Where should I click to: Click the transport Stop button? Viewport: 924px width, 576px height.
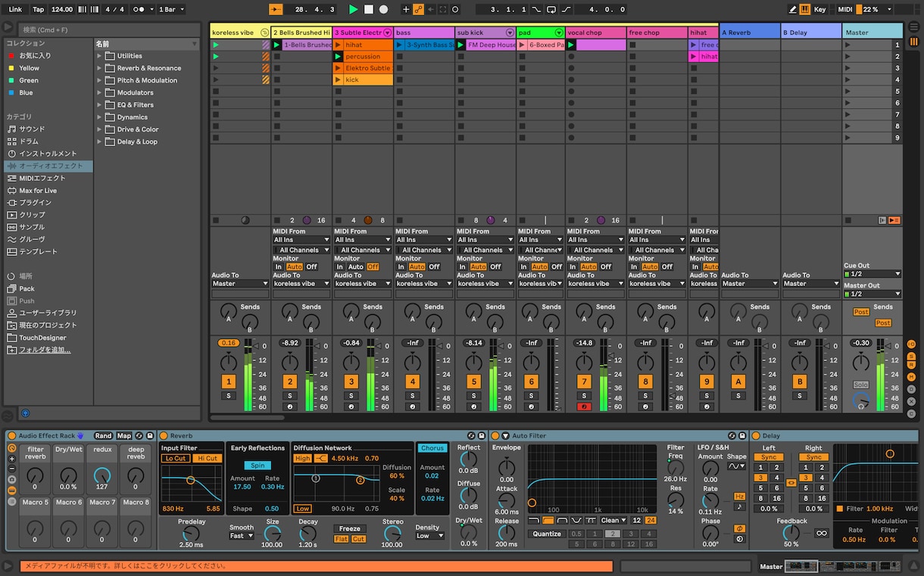[368, 9]
